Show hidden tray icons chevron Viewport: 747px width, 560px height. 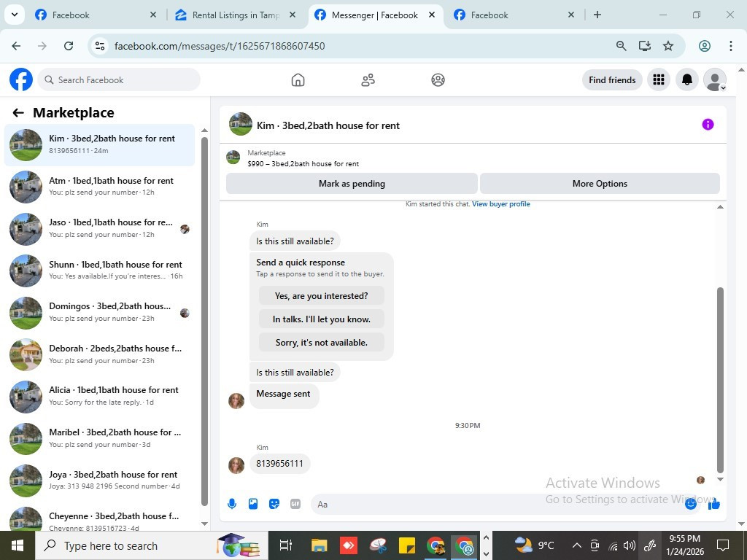576,545
